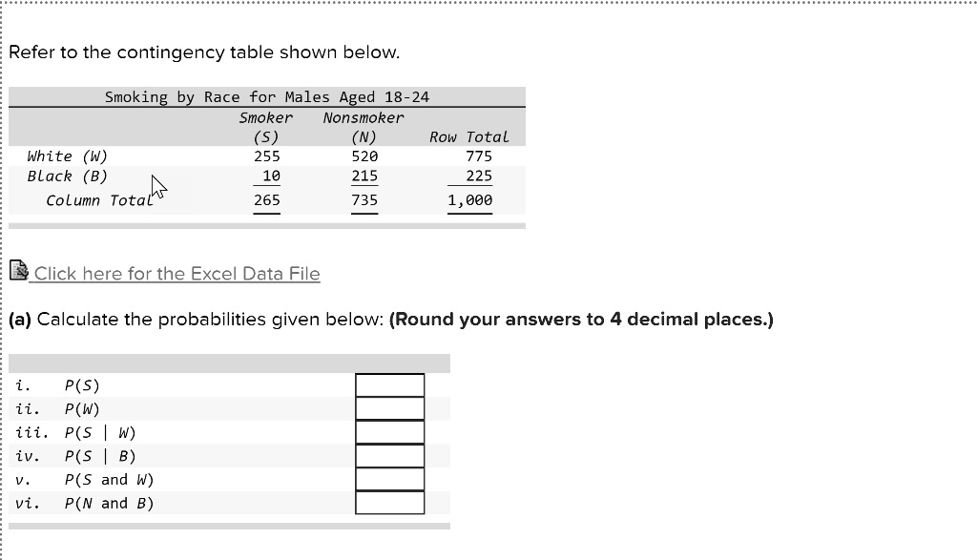977x560 pixels.
Task: Click the Nonsmoker (N) column header
Action: [363, 127]
